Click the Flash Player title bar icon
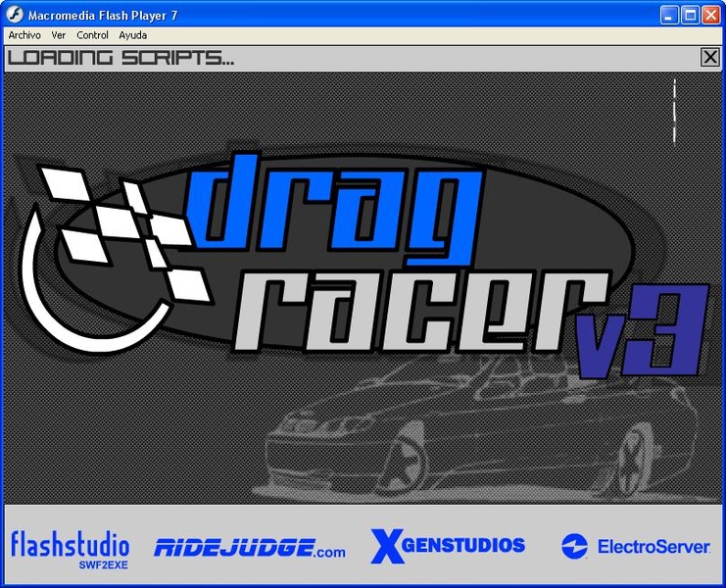 15,15
